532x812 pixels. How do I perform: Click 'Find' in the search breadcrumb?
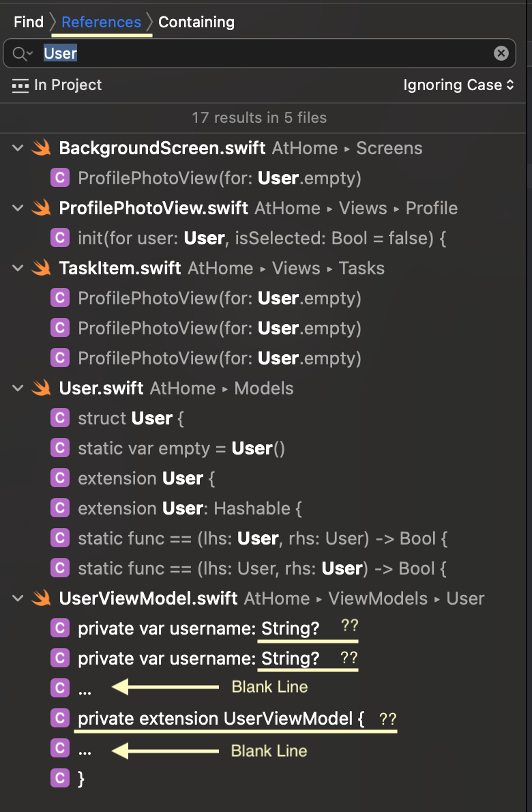[x=29, y=22]
